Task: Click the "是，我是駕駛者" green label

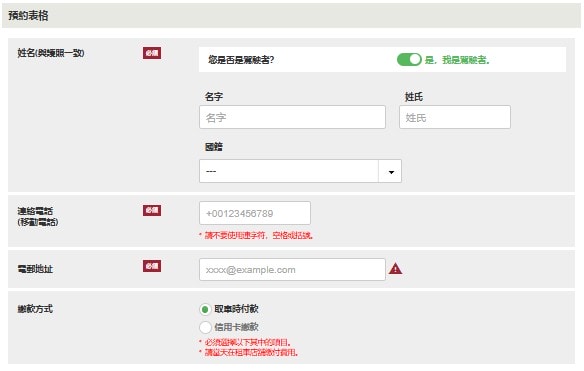Action: (457, 60)
